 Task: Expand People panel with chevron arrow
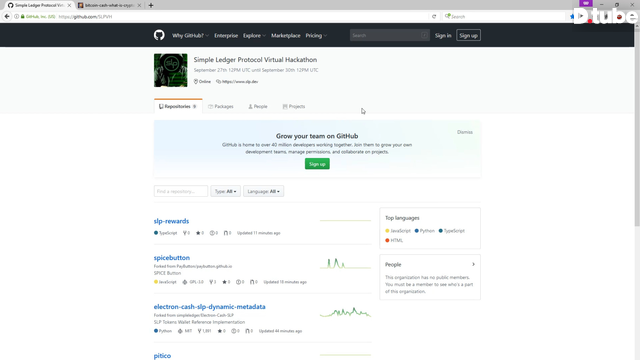(x=473, y=264)
